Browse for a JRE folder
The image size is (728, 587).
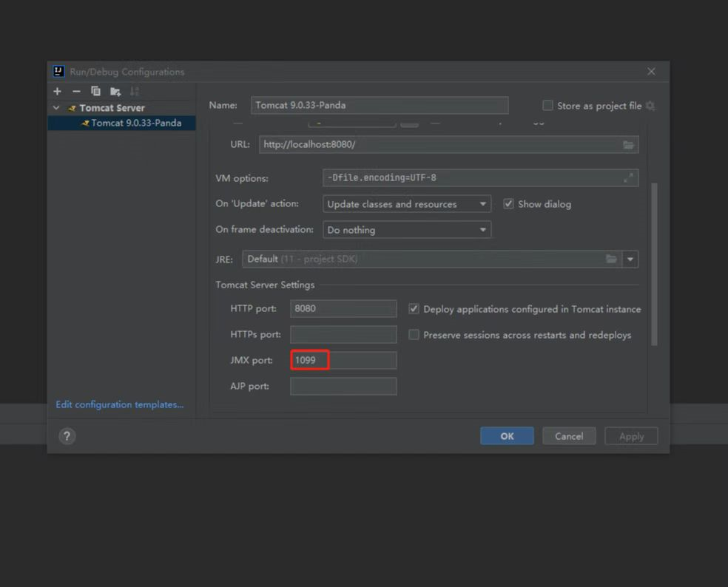pyautogui.click(x=611, y=259)
